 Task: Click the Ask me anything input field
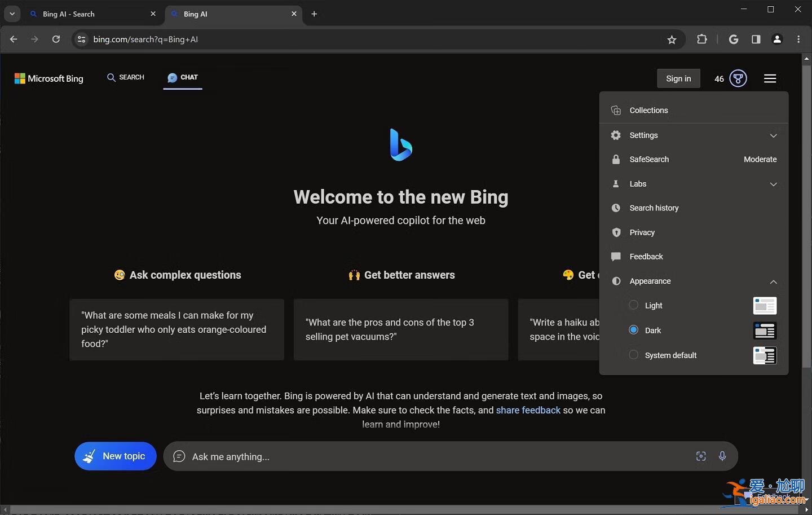(x=395, y=456)
